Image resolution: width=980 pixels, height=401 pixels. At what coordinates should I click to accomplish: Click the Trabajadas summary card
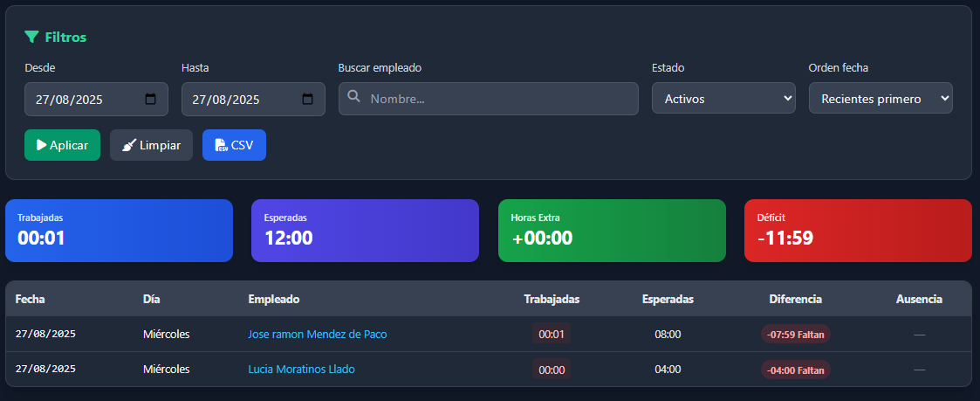(x=119, y=231)
